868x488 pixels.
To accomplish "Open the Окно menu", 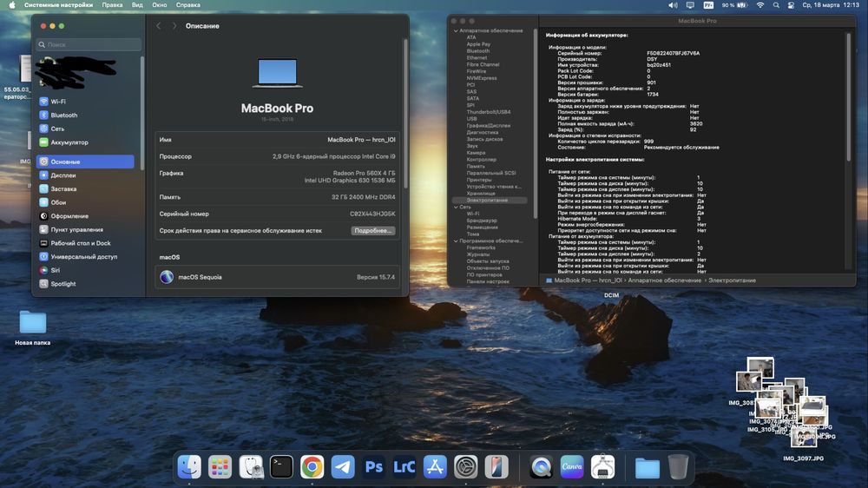I will (160, 5).
